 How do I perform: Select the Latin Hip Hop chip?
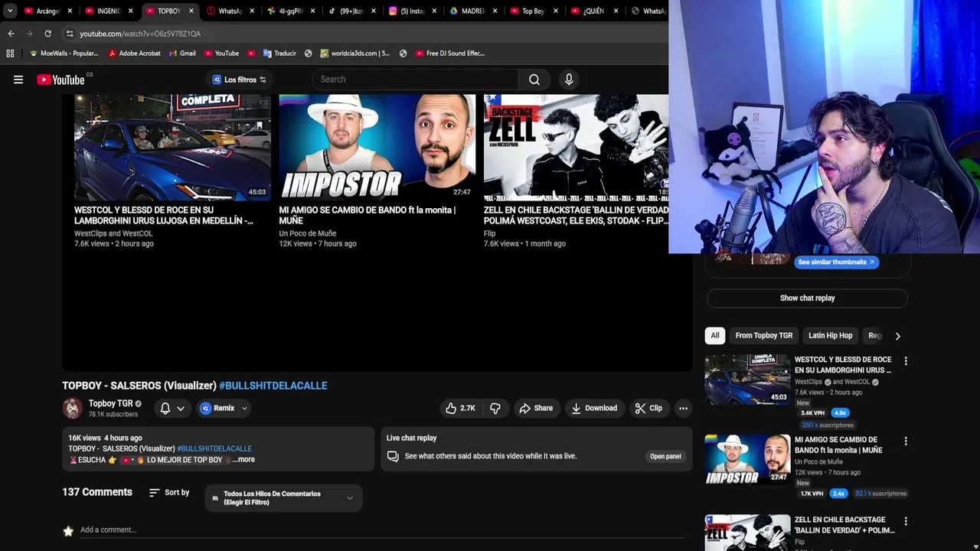[x=830, y=335]
